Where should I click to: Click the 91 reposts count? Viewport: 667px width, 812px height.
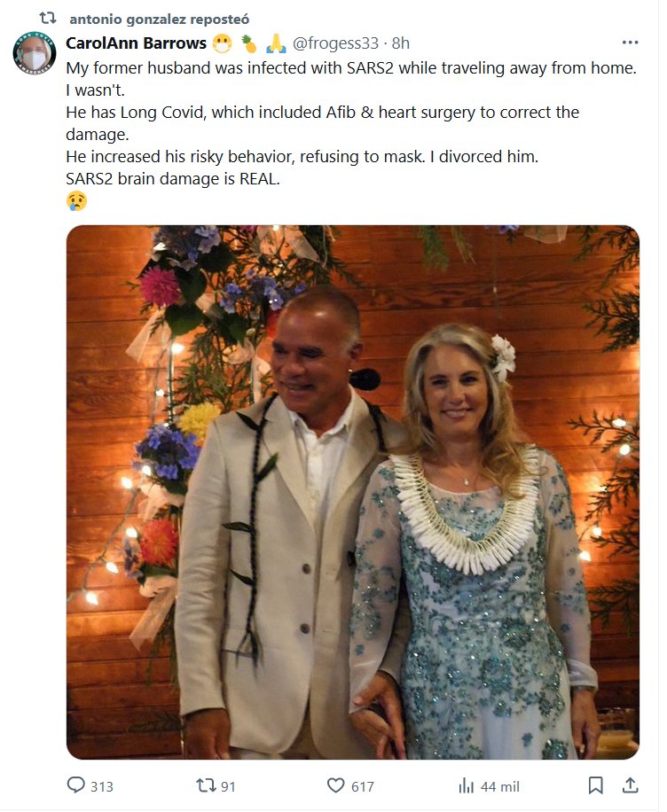pyautogui.click(x=228, y=786)
